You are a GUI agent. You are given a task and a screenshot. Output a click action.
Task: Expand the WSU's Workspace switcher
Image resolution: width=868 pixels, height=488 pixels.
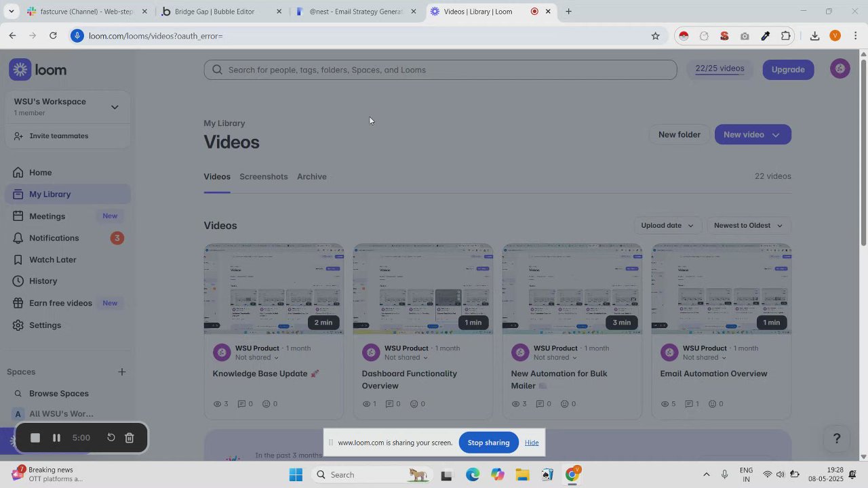click(68, 106)
